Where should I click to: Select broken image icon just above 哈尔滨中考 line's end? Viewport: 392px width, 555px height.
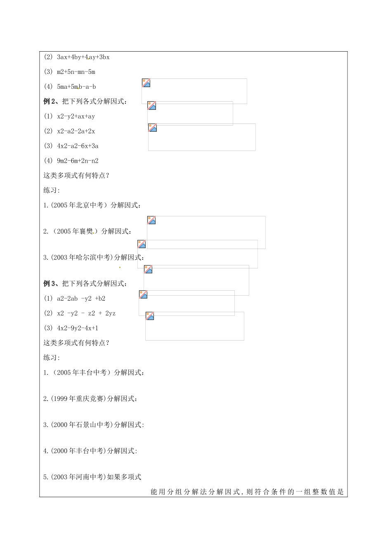pyautogui.click(x=142, y=244)
